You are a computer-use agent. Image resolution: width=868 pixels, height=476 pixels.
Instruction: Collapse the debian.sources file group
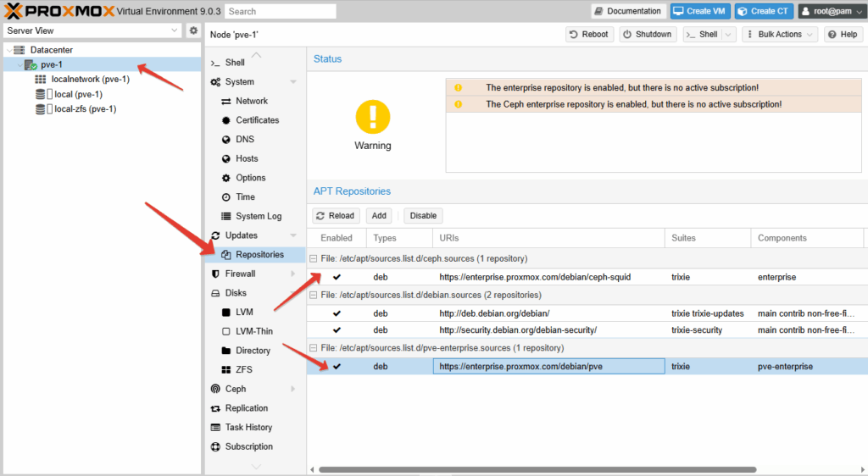tap(314, 296)
